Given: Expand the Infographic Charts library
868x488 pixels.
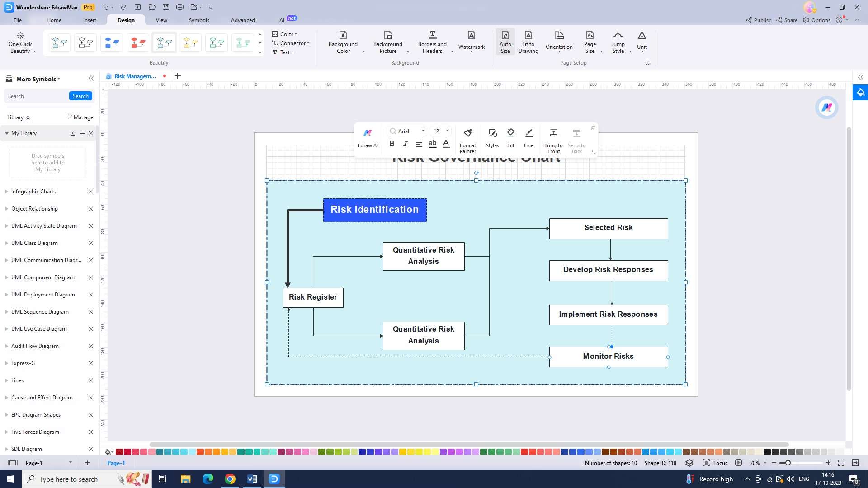Looking at the screenshot, I should coord(7,191).
